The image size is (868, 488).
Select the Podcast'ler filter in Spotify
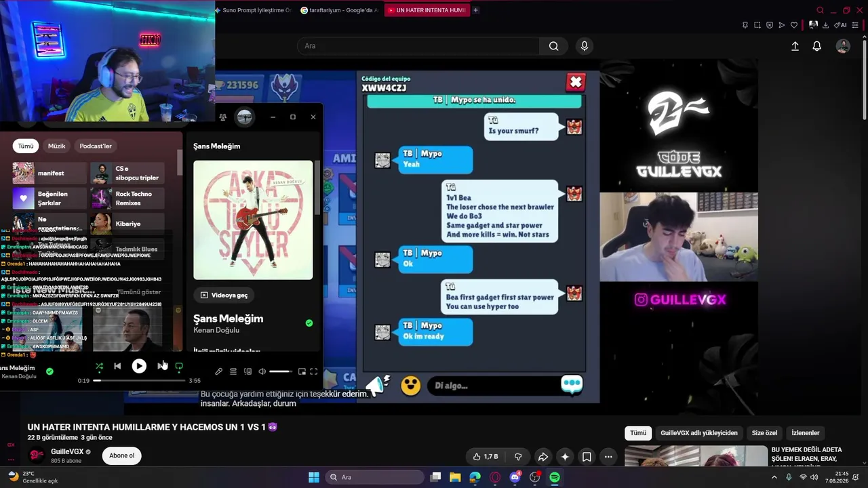pyautogui.click(x=96, y=146)
